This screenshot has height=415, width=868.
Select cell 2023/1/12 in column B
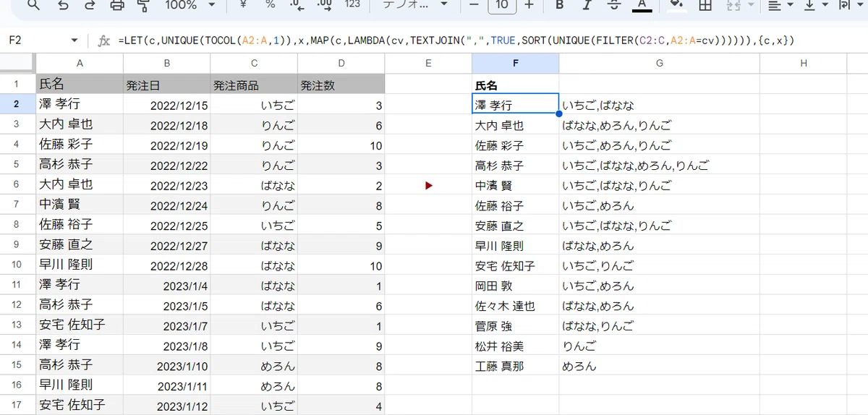(167, 405)
